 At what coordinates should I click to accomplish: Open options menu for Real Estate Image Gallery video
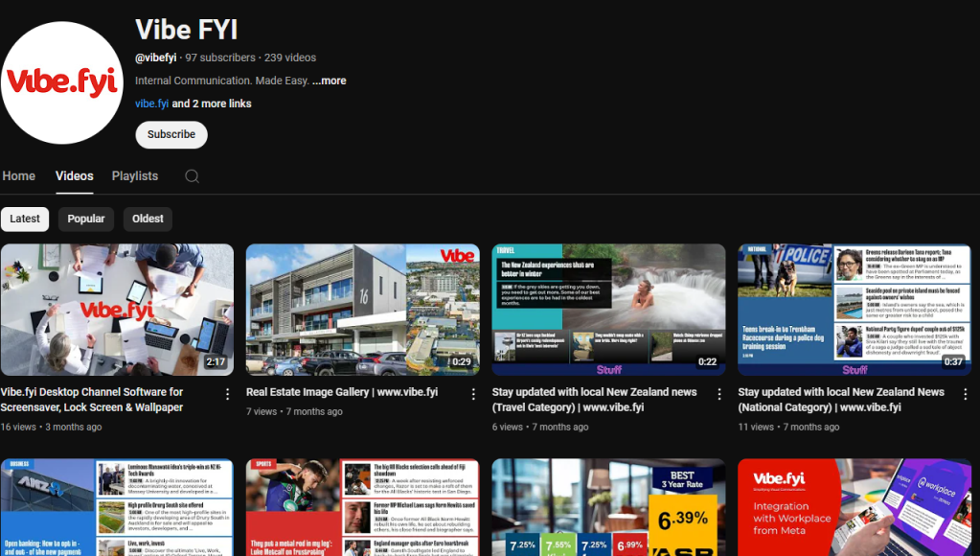click(473, 394)
